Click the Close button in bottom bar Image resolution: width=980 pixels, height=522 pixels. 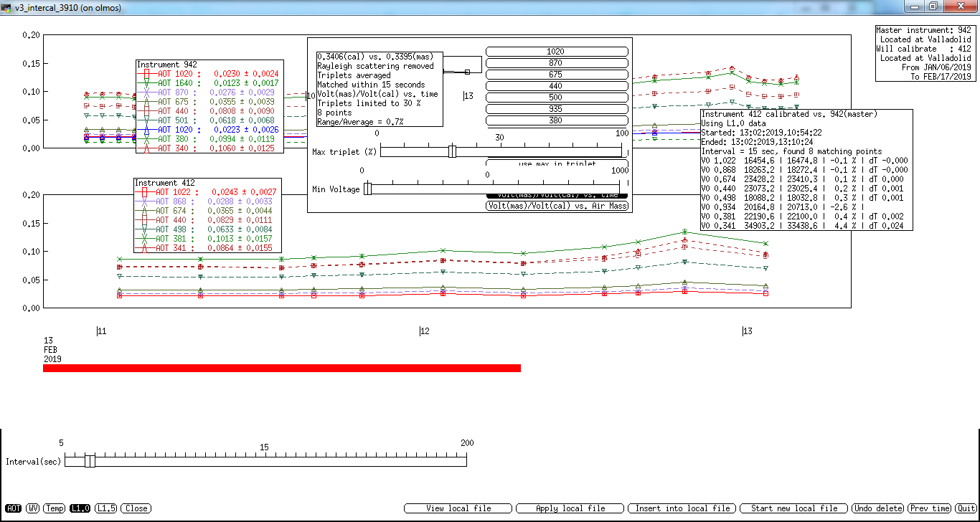pyautogui.click(x=136, y=508)
